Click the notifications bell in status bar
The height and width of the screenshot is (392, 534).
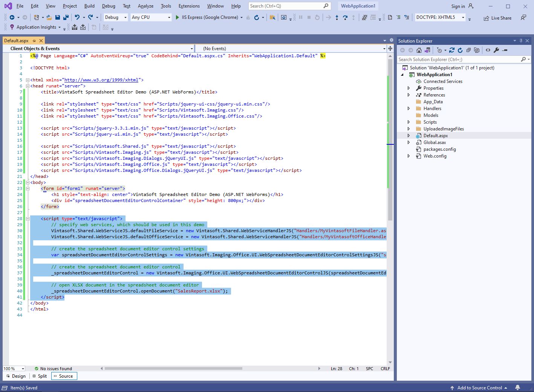tap(518, 387)
